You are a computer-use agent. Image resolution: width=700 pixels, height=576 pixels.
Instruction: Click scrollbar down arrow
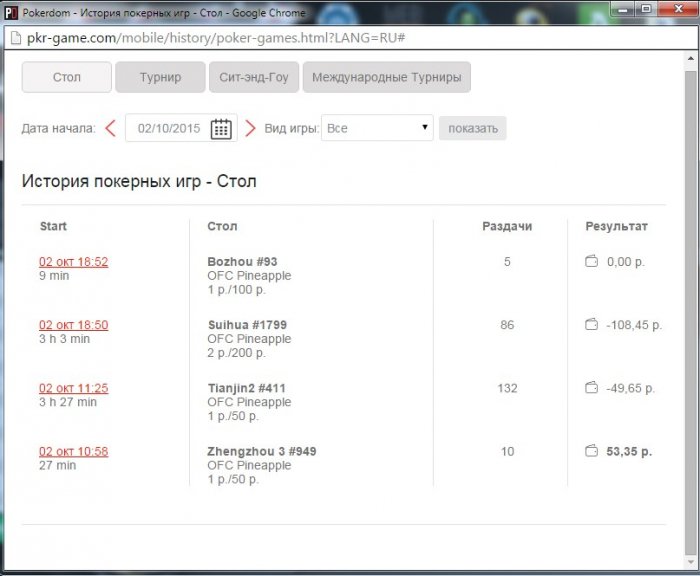tap(691, 562)
